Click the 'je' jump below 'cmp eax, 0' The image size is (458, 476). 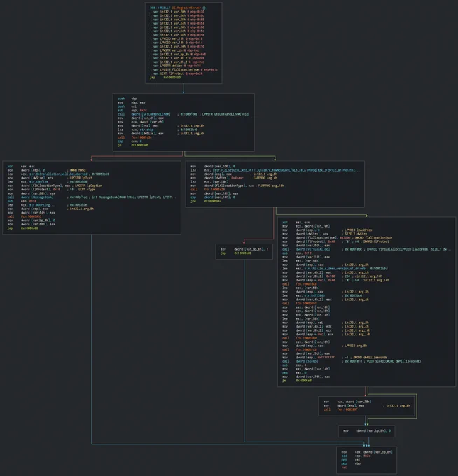(133, 145)
